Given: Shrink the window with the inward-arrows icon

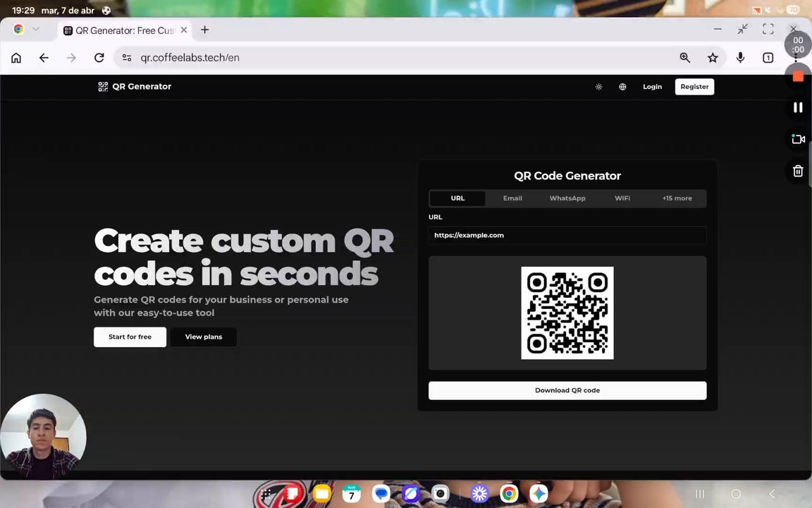Looking at the screenshot, I should click(743, 29).
